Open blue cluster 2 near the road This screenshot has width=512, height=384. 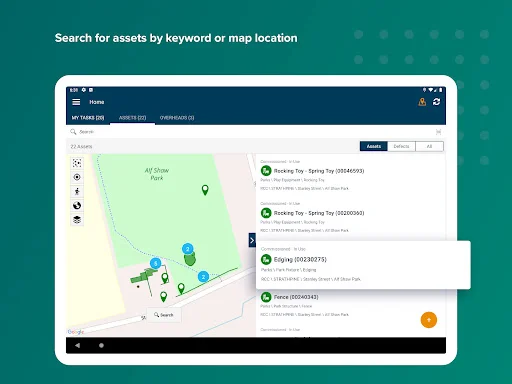203,277
